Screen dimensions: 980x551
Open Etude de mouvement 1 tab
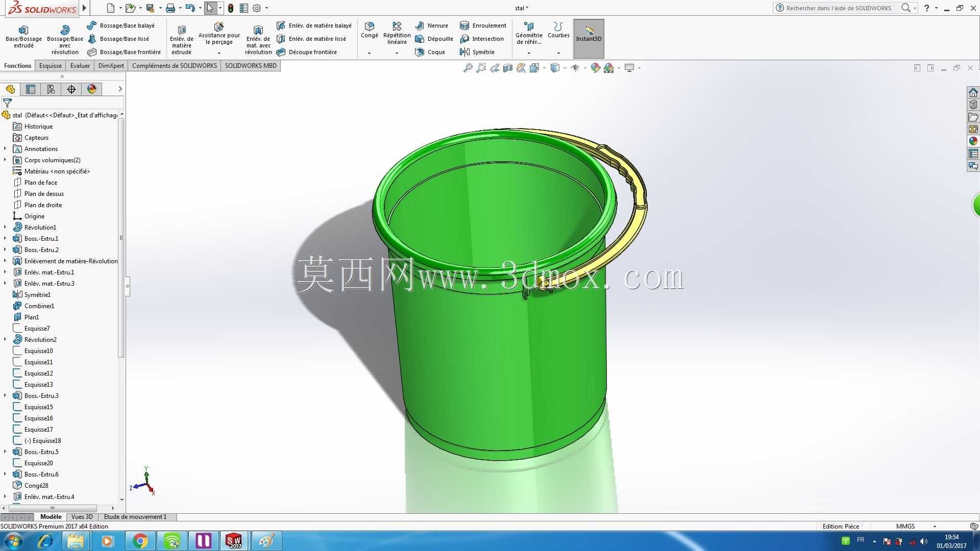pyautogui.click(x=135, y=517)
